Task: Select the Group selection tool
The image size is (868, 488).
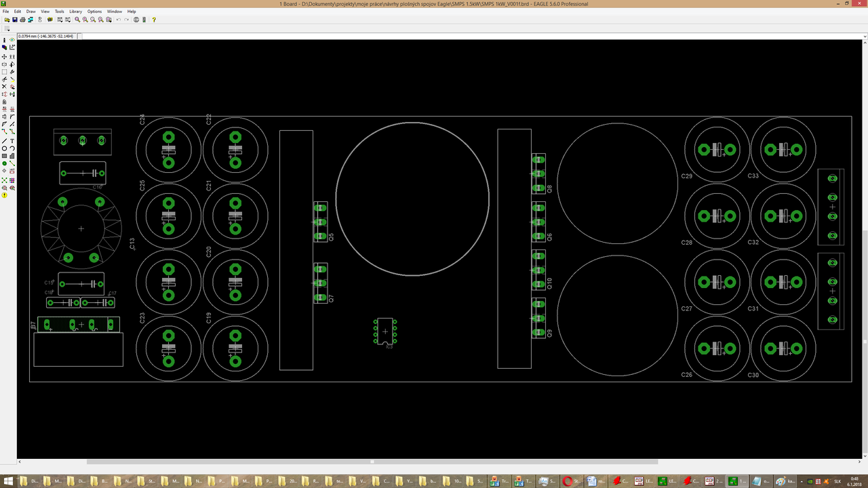Action: (5, 72)
